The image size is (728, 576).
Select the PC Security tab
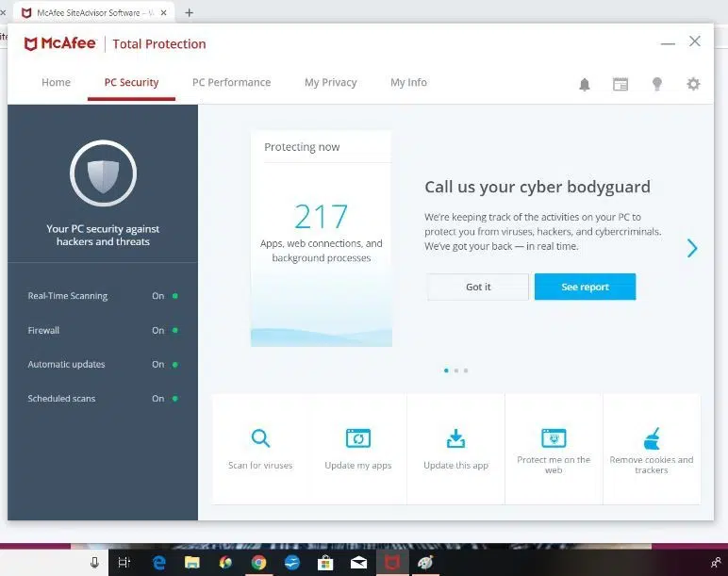tap(131, 82)
